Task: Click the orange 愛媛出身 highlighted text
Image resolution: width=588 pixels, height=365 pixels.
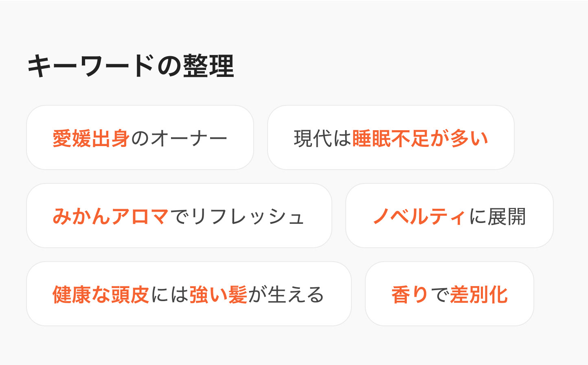Action: [92, 138]
